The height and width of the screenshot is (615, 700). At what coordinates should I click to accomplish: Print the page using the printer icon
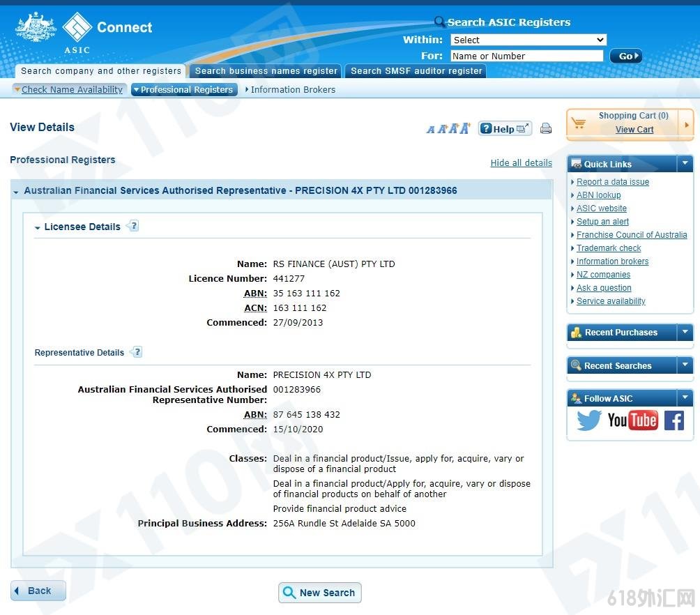545,128
